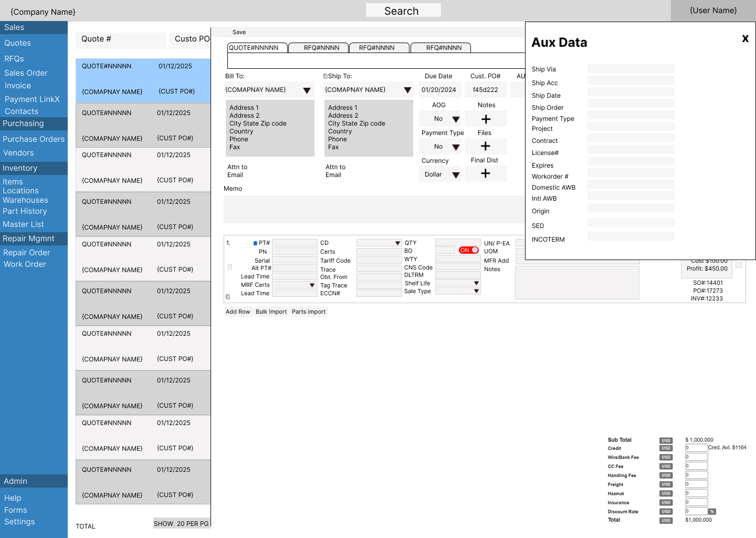
Task: Expand the Payment Type dropdown
Action: point(456,147)
